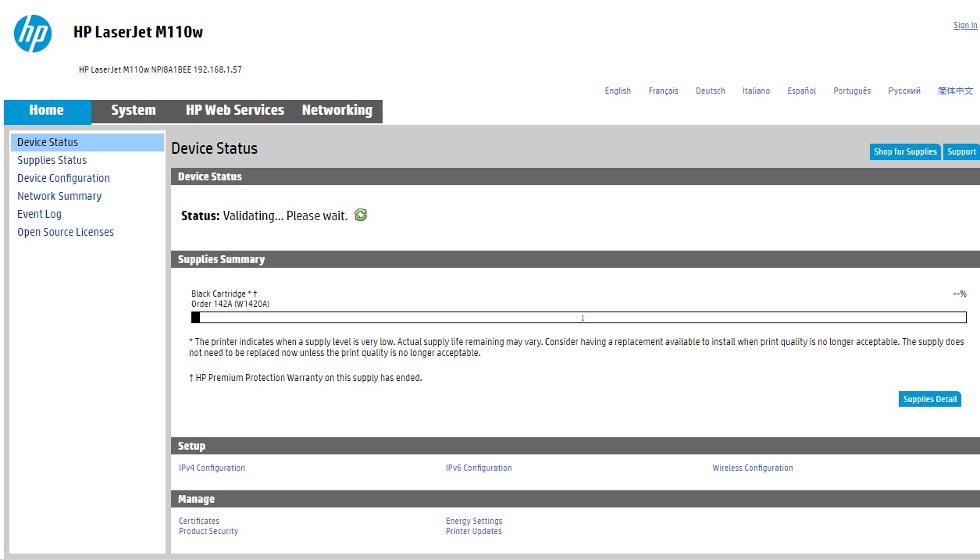
Task: Open Certificates under Manage
Action: click(x=199, y=522)
